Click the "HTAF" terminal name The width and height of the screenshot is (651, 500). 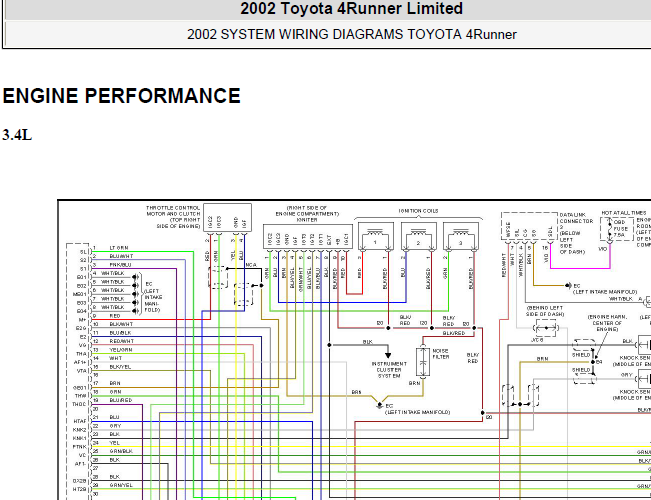tap(80, 421)
